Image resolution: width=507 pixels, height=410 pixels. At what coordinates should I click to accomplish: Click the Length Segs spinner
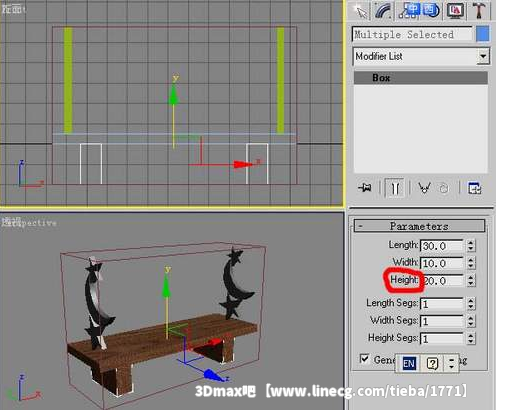[x=471, y=304]
